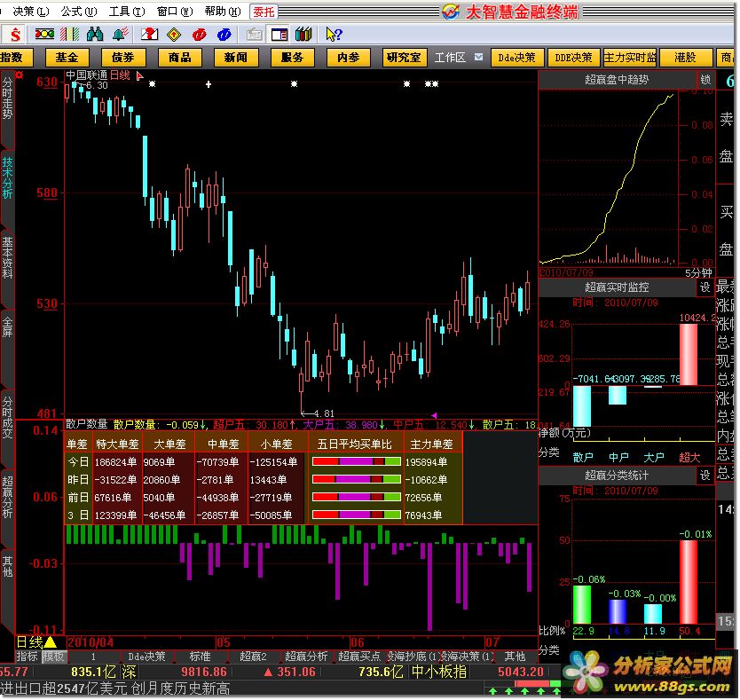
Task: Click the 委托 trade button
Action: [x=264, y=12]
